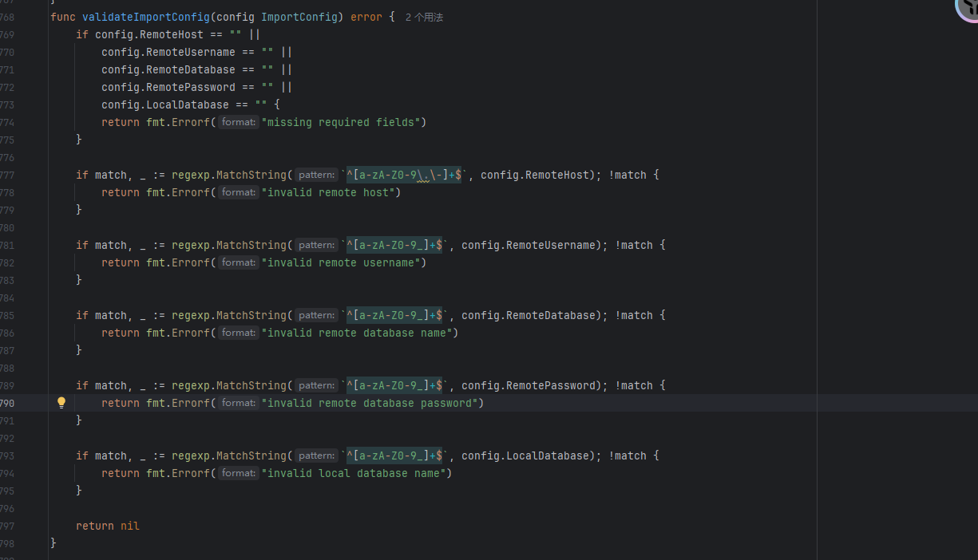Viewport: 978px width, 560px height.
Task: Click the squiggly-underlined escape in RemoteHost regex
Action: tap(423, 175)
